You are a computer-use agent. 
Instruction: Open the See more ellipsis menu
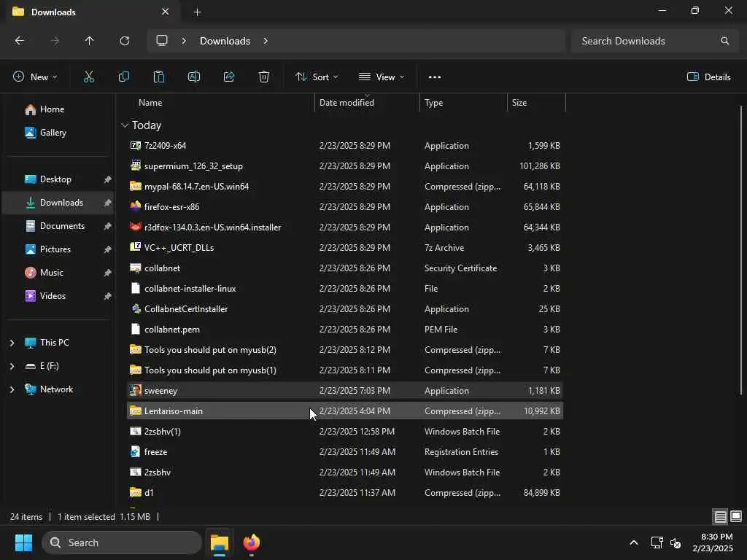click(435, 77)
